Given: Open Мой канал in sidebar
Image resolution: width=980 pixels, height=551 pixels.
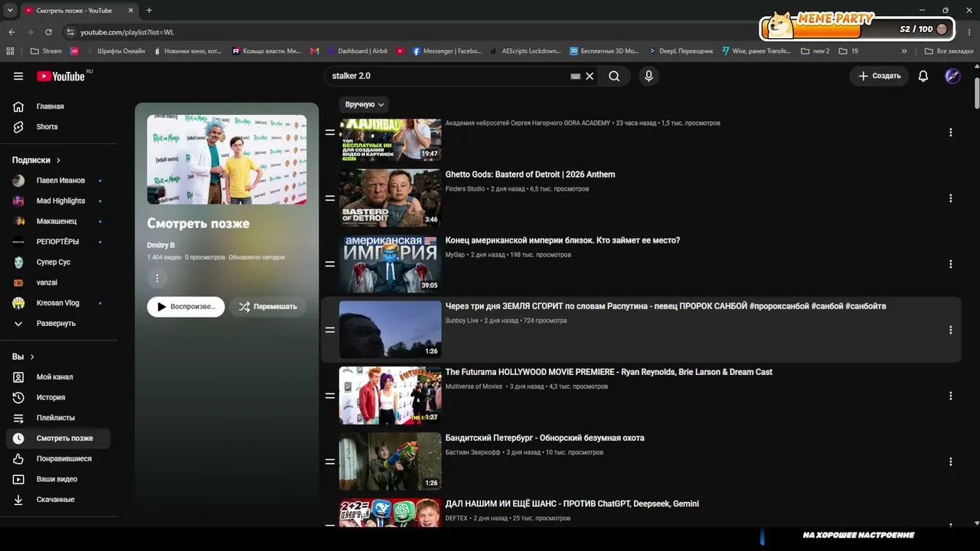Looking at the screenshot, I should [x=58, y=377].
